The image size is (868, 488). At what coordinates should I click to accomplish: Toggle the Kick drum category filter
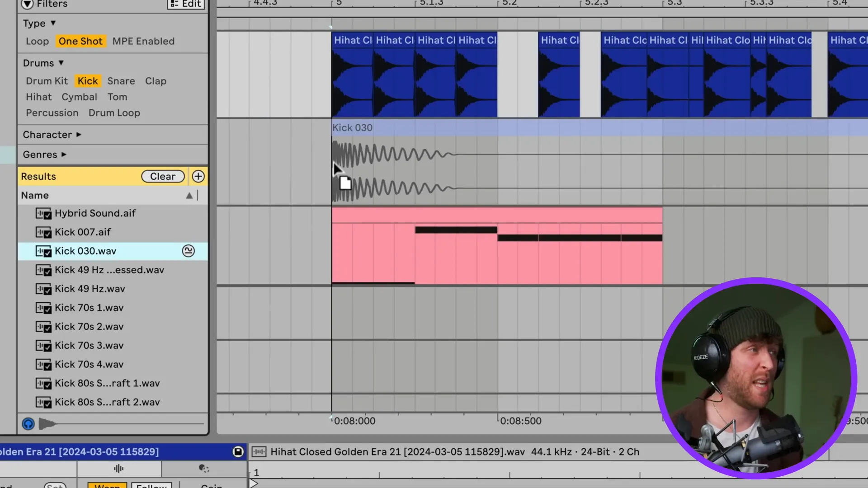87,80
